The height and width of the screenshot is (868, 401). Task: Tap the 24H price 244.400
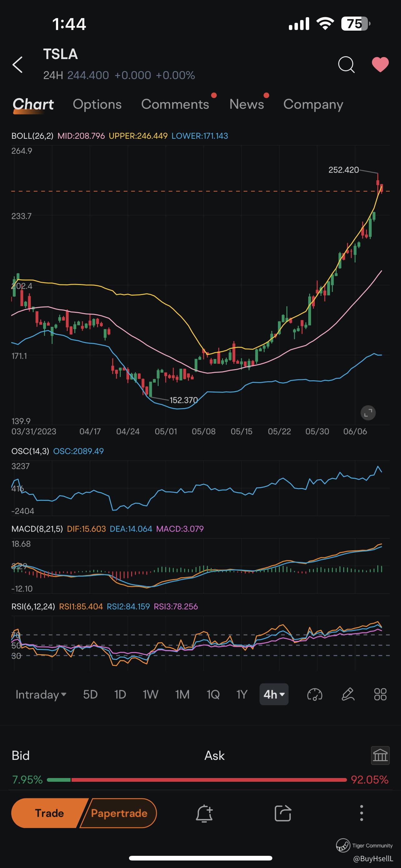88,75
